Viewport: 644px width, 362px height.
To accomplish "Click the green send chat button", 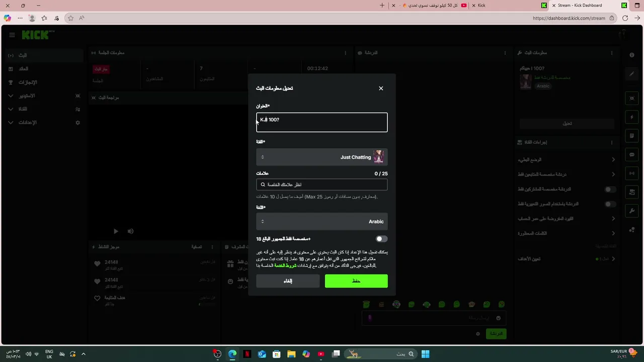I will 496,334.
